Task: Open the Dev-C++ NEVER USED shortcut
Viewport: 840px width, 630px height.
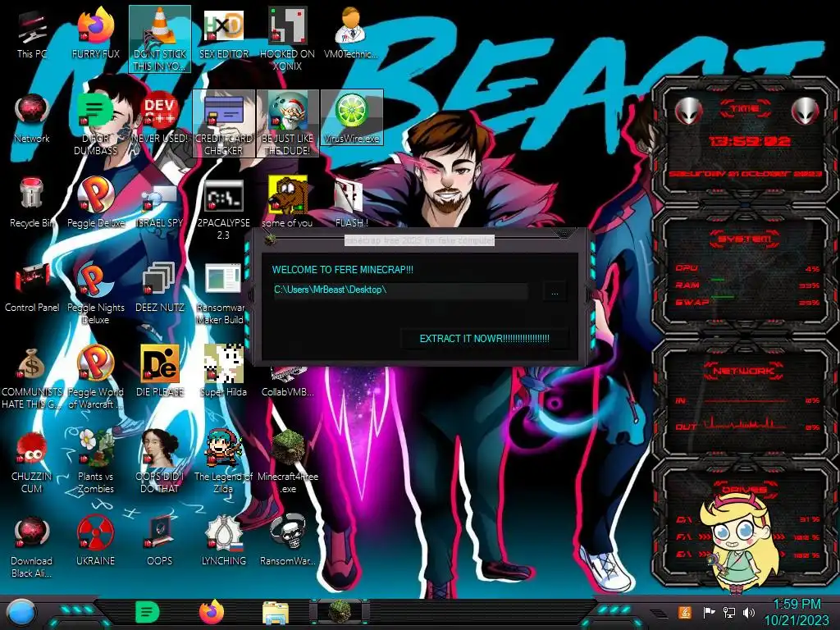Action: tap(160, 118)
